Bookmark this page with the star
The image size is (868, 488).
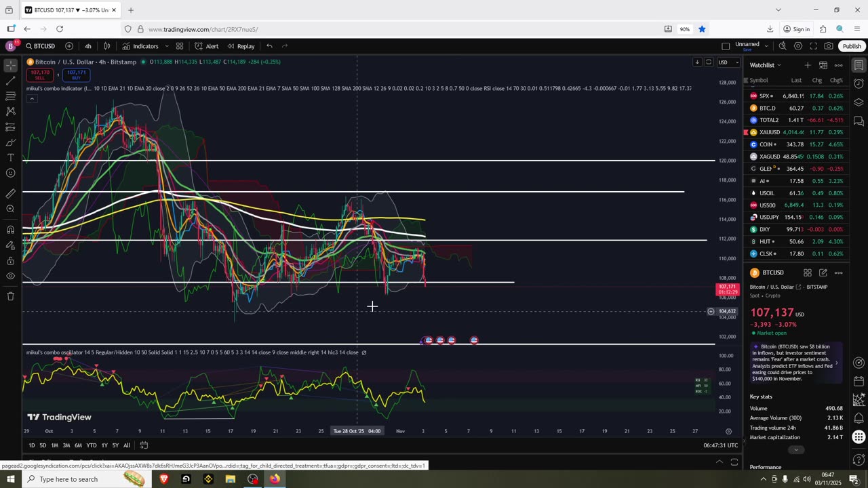[702, 29]
